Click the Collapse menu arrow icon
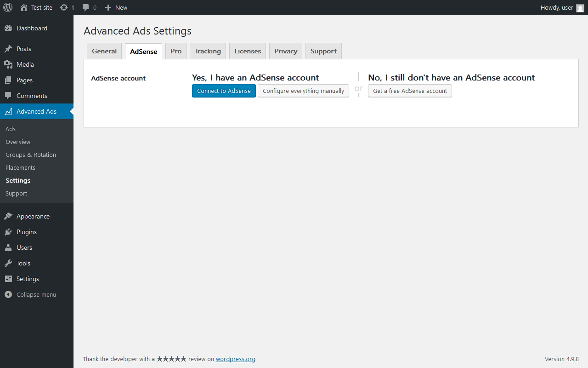The width and height of the screenshot is (588, 368). tap(8, 294)
